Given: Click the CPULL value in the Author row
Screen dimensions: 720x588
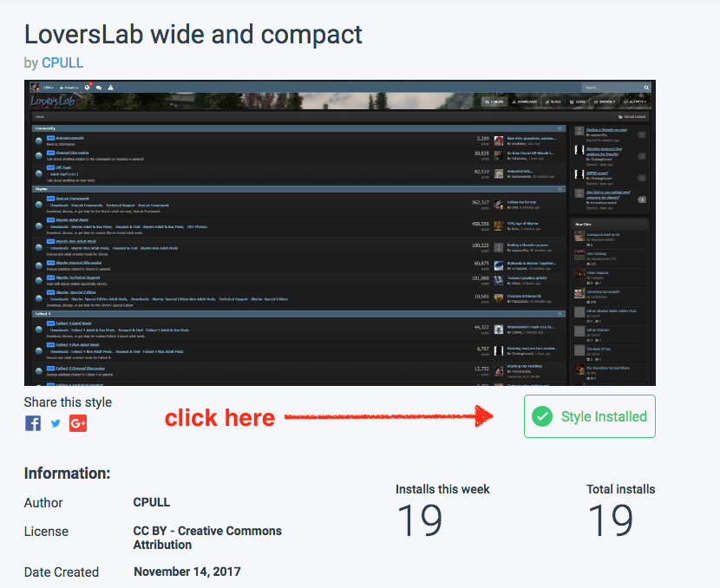Looking at the screenshot, I should 152,502.
